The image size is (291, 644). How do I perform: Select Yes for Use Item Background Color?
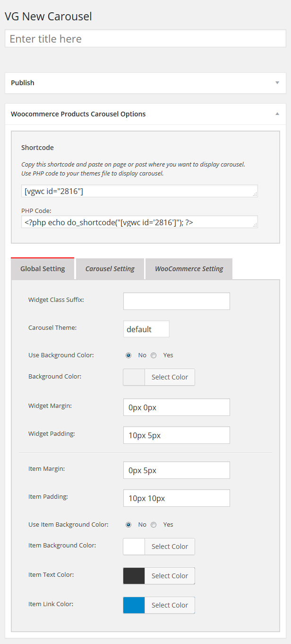[154, 525]
